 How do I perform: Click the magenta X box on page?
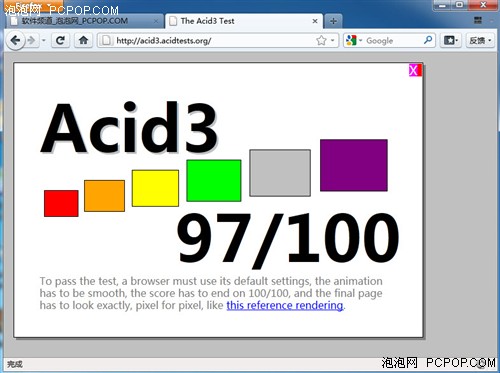415,70
